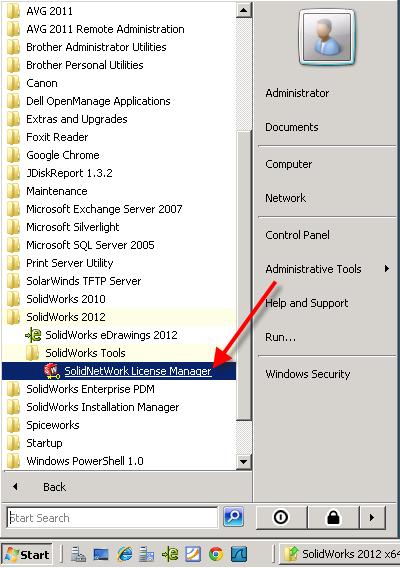Click the program list scroll down arrow
Screen dimensions: 400x568
(x=244, y=462)
